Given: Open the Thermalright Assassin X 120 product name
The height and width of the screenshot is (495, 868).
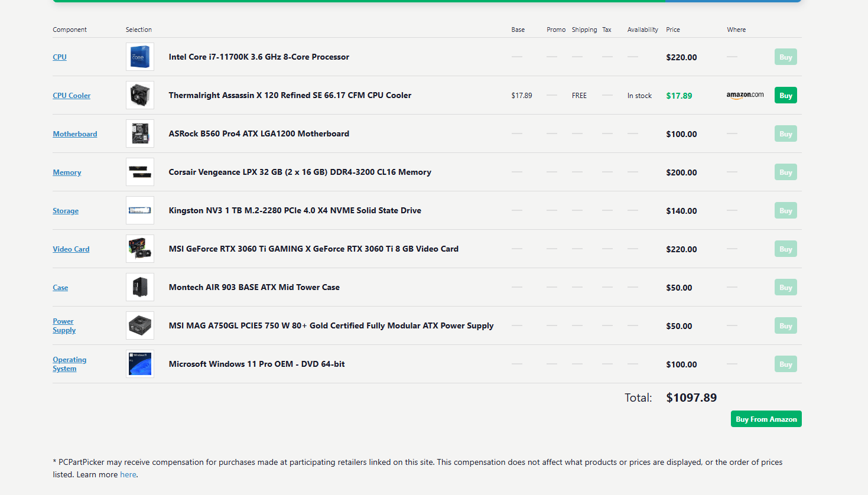Looking at the screenshot, I should pos(290,95).
